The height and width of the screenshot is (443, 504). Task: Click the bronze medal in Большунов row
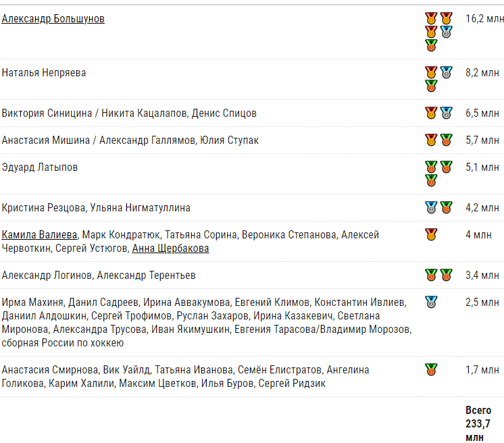(431, 45)
